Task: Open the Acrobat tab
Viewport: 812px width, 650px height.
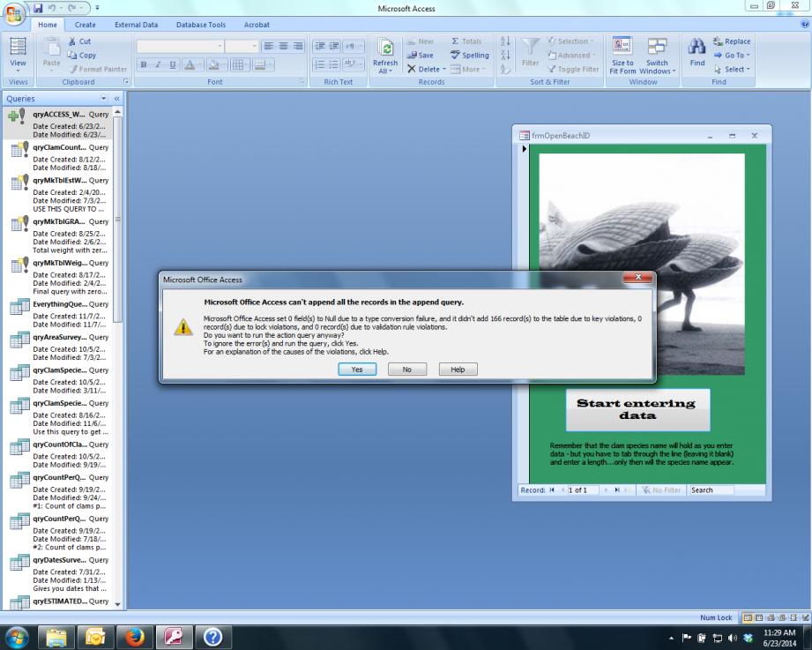Action: coord(257,25)
